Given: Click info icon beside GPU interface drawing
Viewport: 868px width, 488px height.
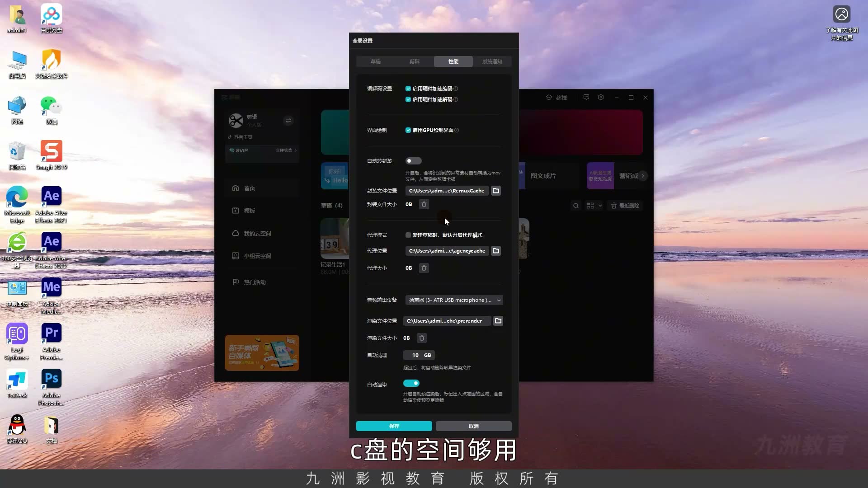Looking at the screenshot, I should [x=457, y=130].
